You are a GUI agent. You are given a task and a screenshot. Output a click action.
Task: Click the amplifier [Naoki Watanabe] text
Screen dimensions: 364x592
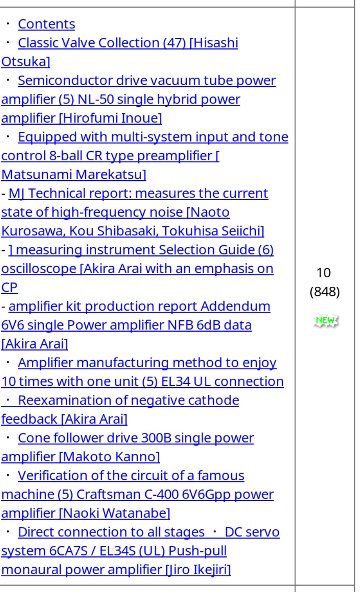point(86,513)
